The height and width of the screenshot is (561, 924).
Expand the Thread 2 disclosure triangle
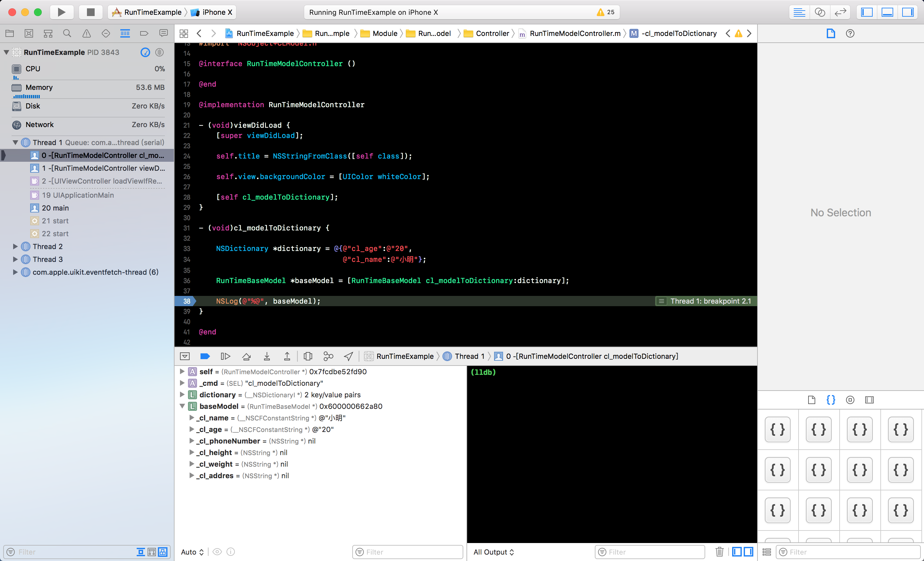pos(15,246)
